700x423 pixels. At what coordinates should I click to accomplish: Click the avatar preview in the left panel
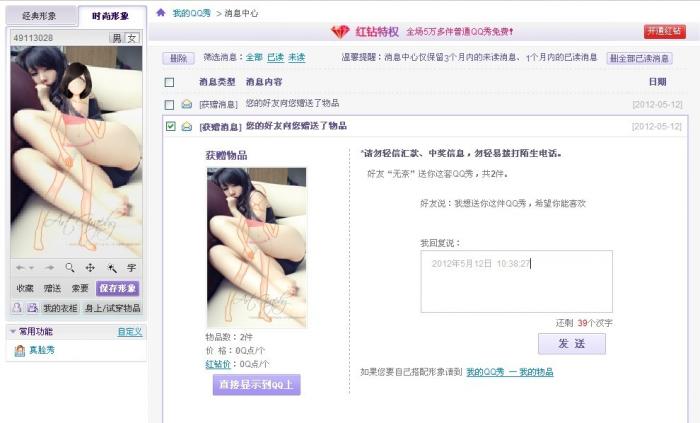[x=76, y=152]
